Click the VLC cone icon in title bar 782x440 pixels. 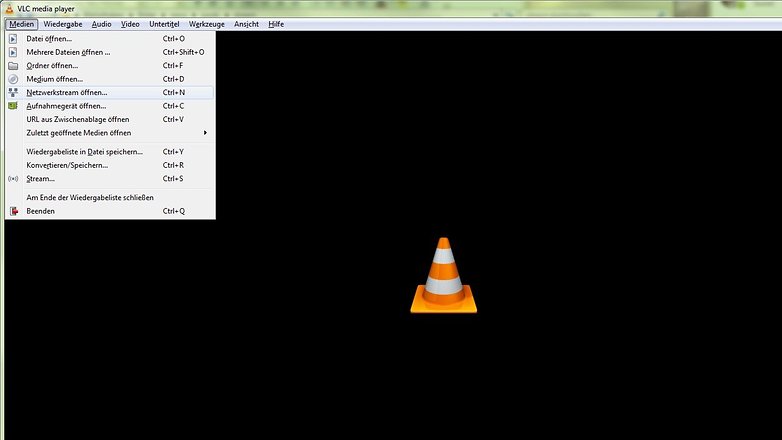(9, 8)
